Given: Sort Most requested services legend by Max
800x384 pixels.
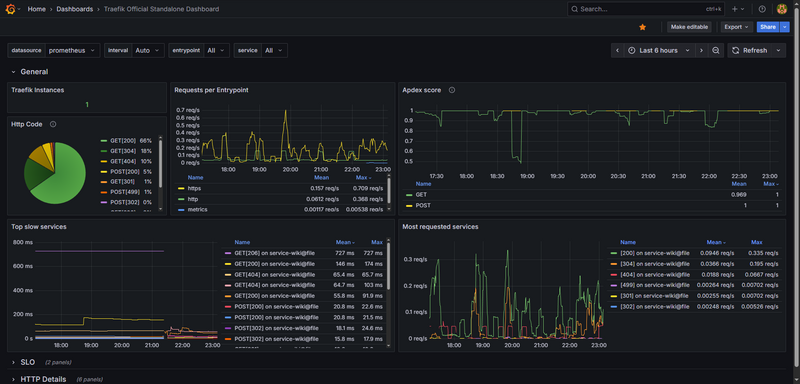Looking at the screenshot, I should (757, 242).
